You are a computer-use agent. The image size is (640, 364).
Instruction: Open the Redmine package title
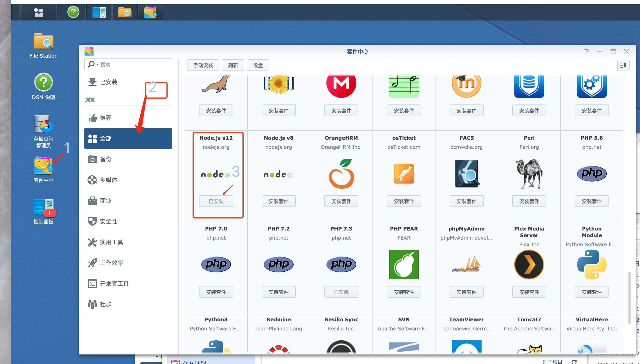click(x=278, y=319)
